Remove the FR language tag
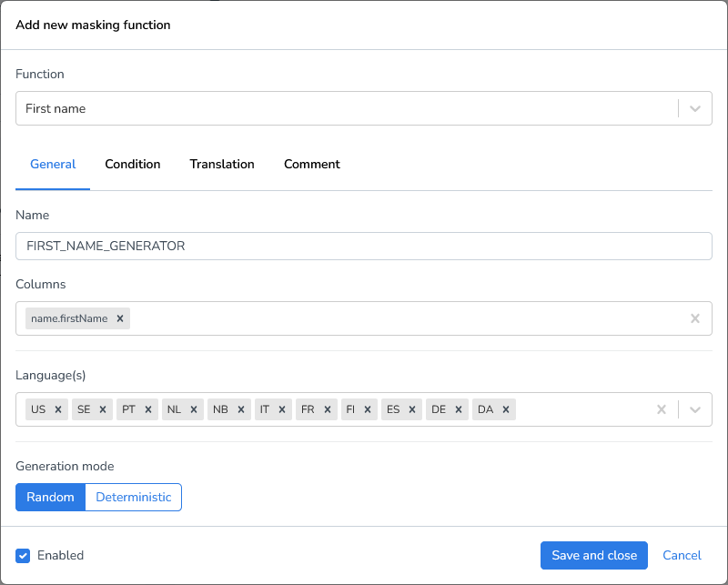The height and width of the screenshot is (585, 728). [x=326, y=409]
